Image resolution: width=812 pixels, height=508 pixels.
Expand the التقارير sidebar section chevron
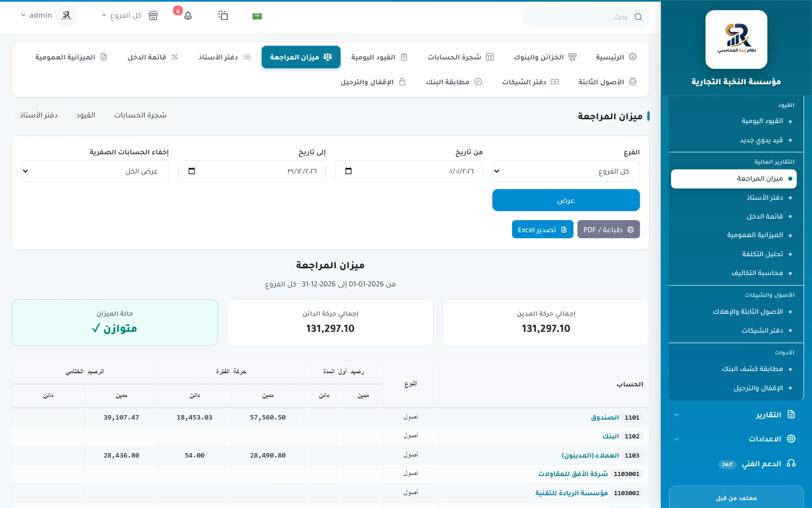point(676,415)
